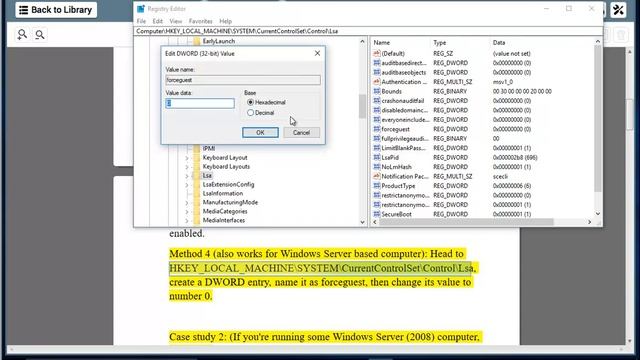640x360 pixels.
Task: Click the Back to Library button
Action: point(56,10)
